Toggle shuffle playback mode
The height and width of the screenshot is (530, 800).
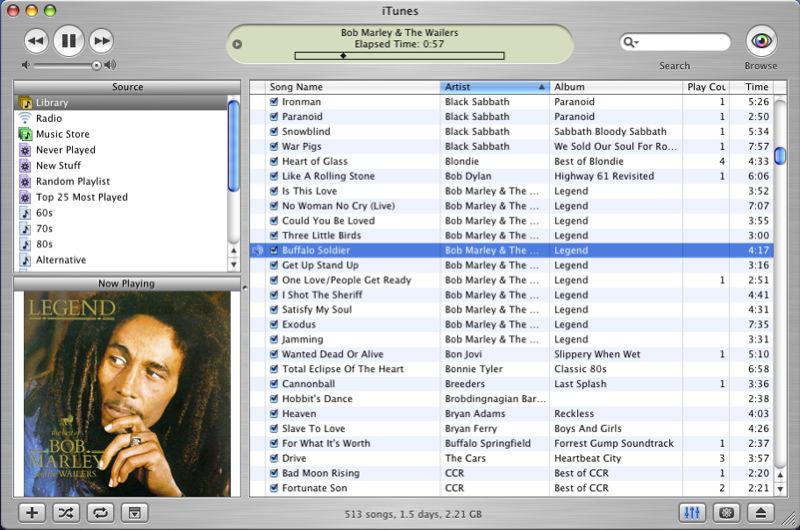tap(66, 512)
